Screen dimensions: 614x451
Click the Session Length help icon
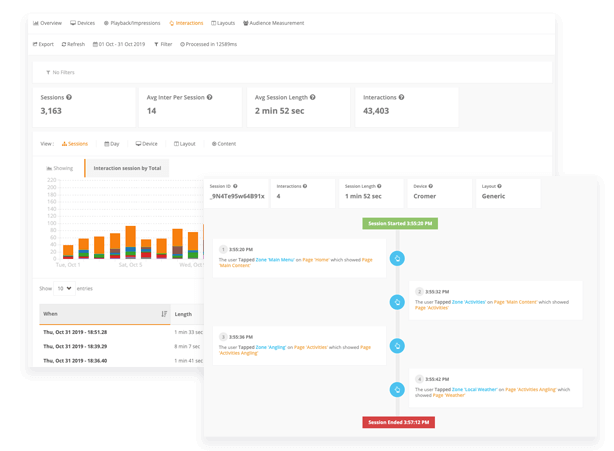point(379,186)
